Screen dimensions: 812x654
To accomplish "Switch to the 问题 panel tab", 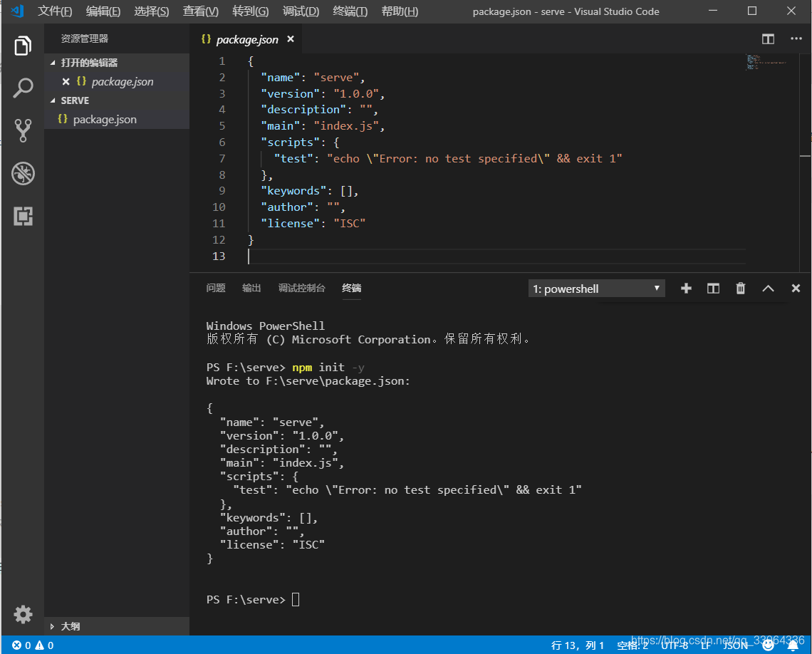I will pyautogui.click(x=215, y=288).
